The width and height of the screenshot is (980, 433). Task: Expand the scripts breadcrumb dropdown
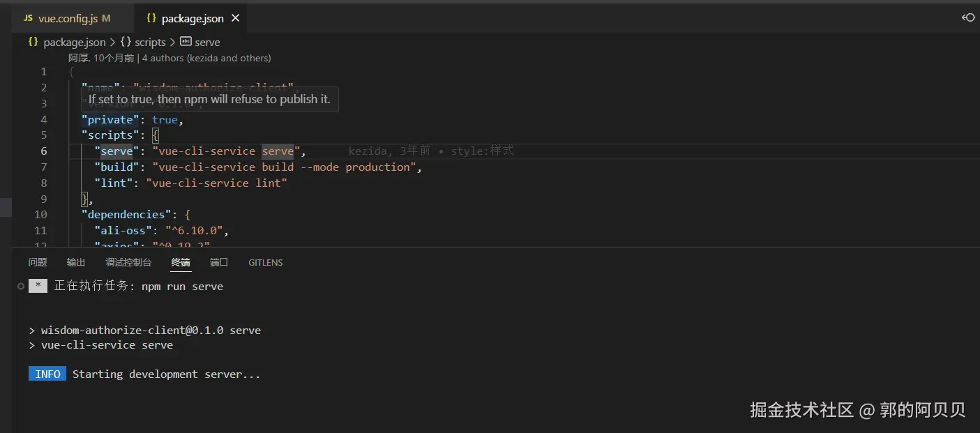click(x=150, y=42)
